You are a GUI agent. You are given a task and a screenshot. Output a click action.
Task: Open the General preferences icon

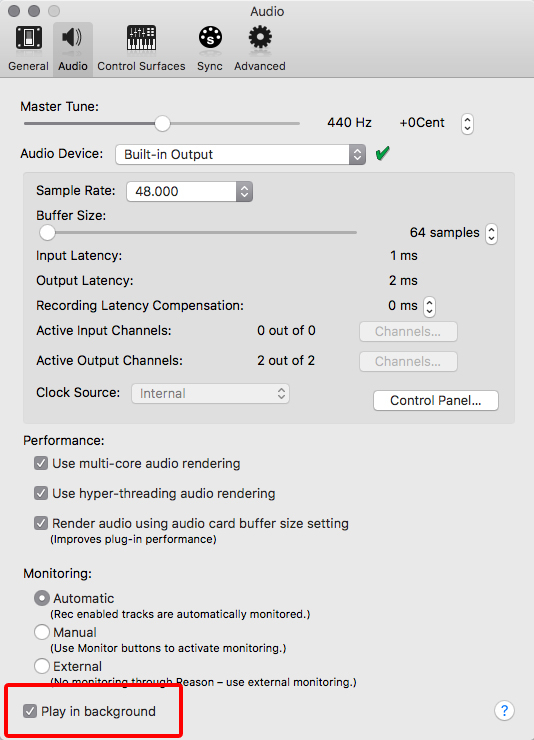click(29, 38)
